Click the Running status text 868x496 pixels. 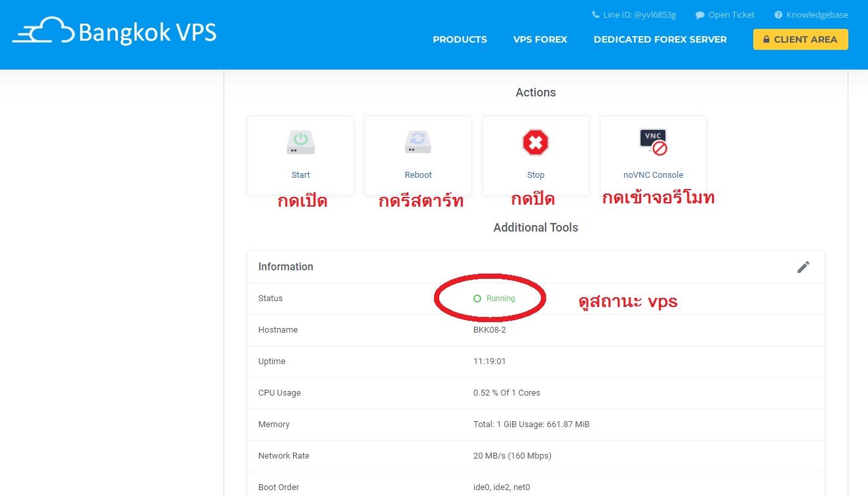tap(501, 299)
